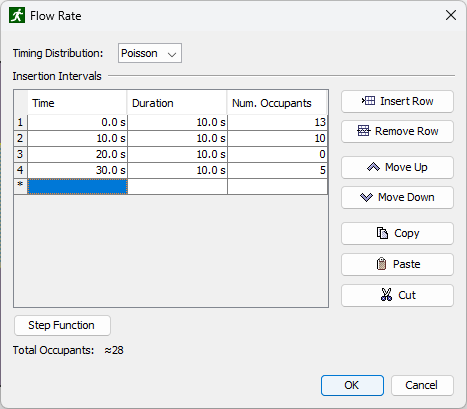
Task: Select the Num. Occupants cell showing 13
Action: tap(277, 122)
